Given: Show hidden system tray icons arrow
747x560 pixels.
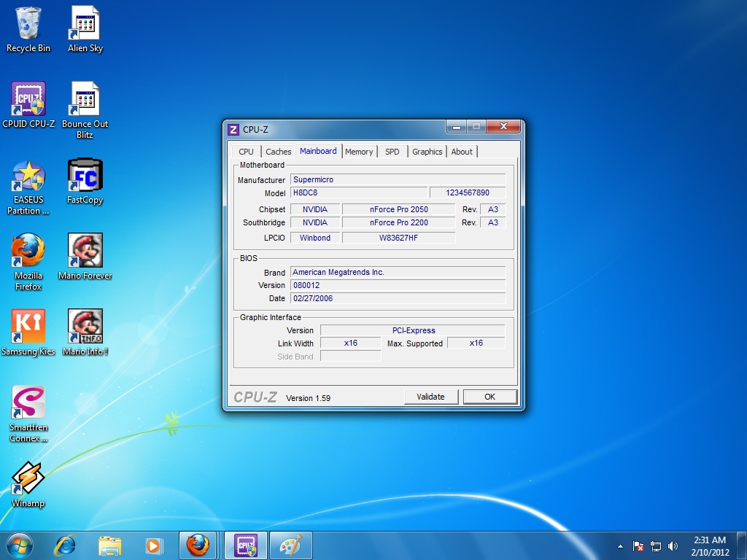Looking at the screenshot, I should [620, 546].
